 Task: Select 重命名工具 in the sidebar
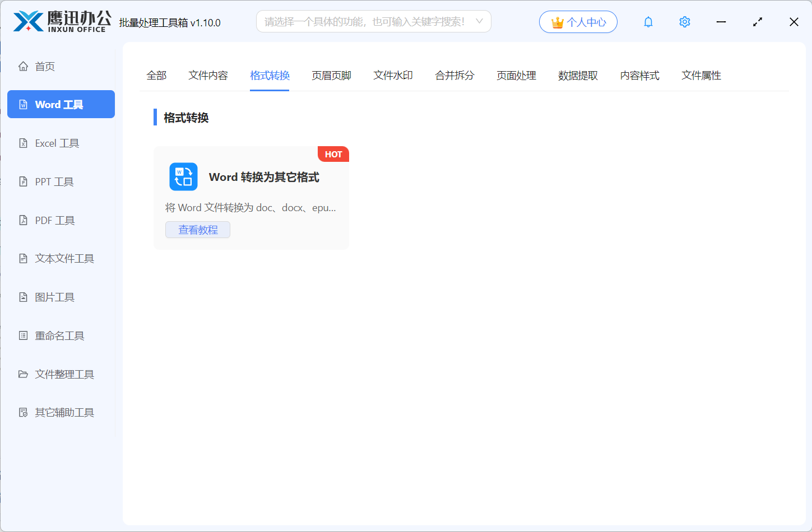coord(59,335)
